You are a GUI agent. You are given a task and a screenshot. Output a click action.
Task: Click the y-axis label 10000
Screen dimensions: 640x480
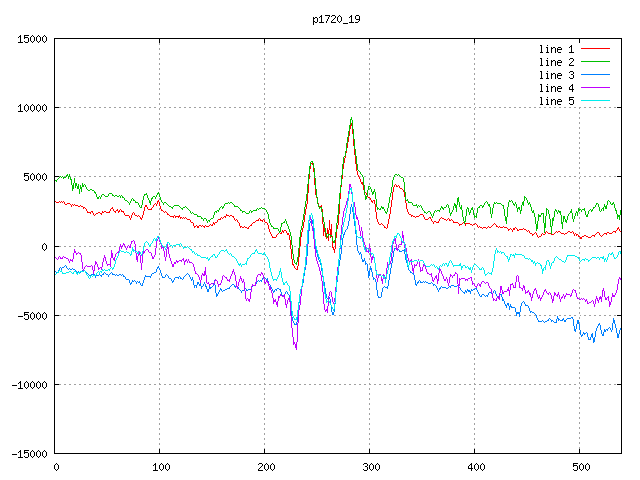pyautogui.click(x=32, y=108)
